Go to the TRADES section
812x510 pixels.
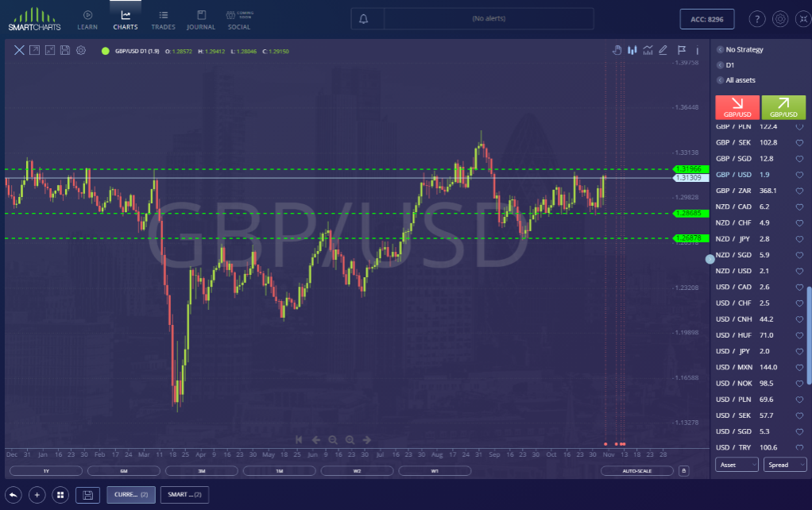[x=163, y=20]
